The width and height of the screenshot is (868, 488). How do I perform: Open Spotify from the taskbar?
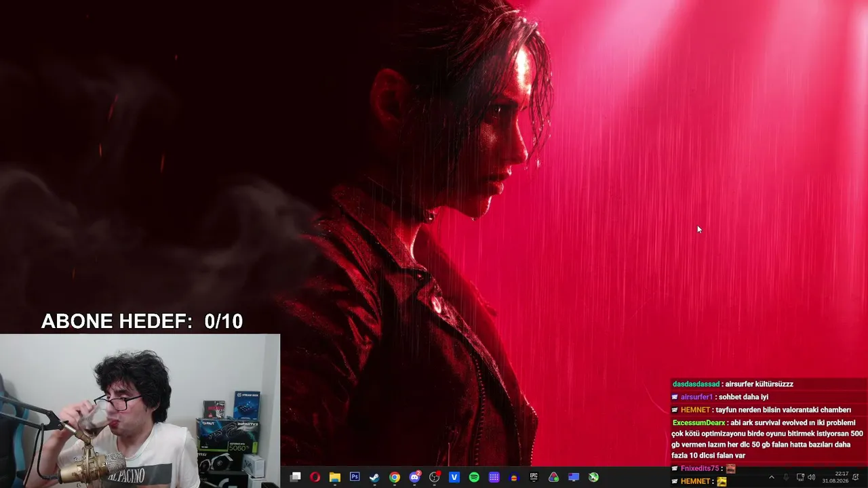pos(474,477)
